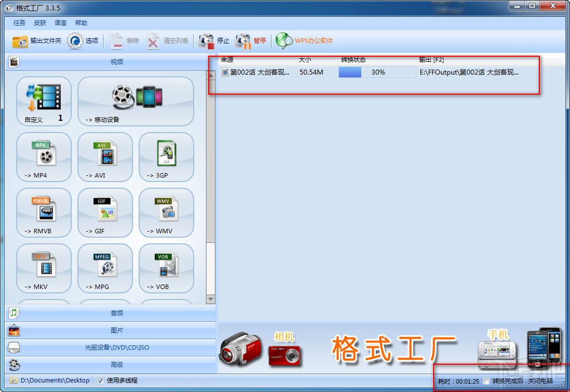The width and height of the screenshot is (570, 392).
Task: Collapse the 视频 video category header
Action: tap(111, 62)
